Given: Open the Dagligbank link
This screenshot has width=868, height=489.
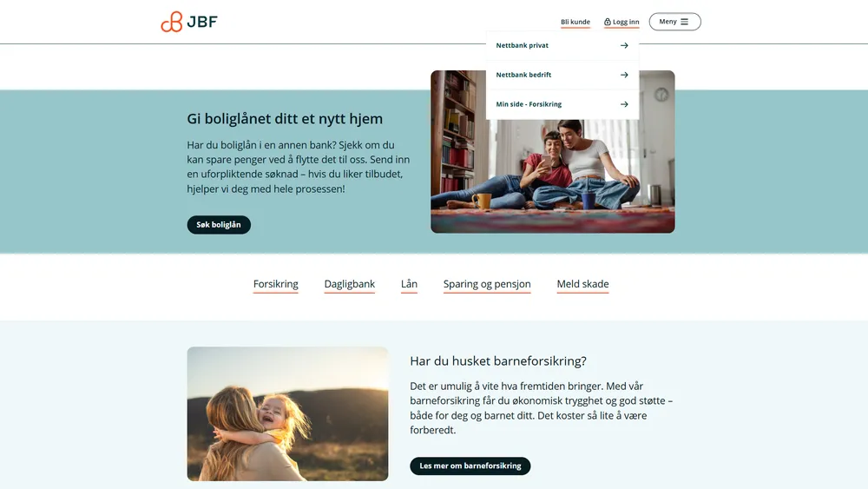Looking at the screenshot, I should [349, 285].
